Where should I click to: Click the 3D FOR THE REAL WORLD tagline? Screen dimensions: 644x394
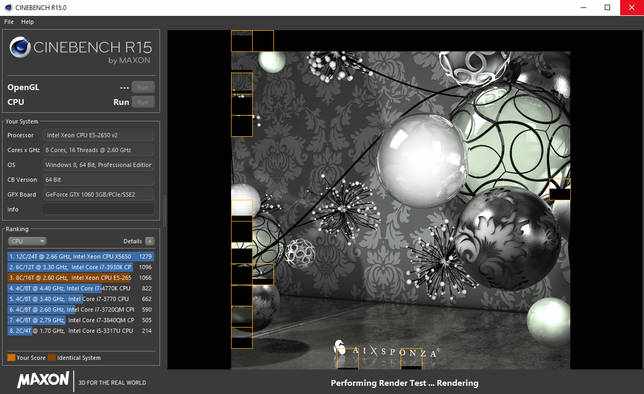(112, 382)
